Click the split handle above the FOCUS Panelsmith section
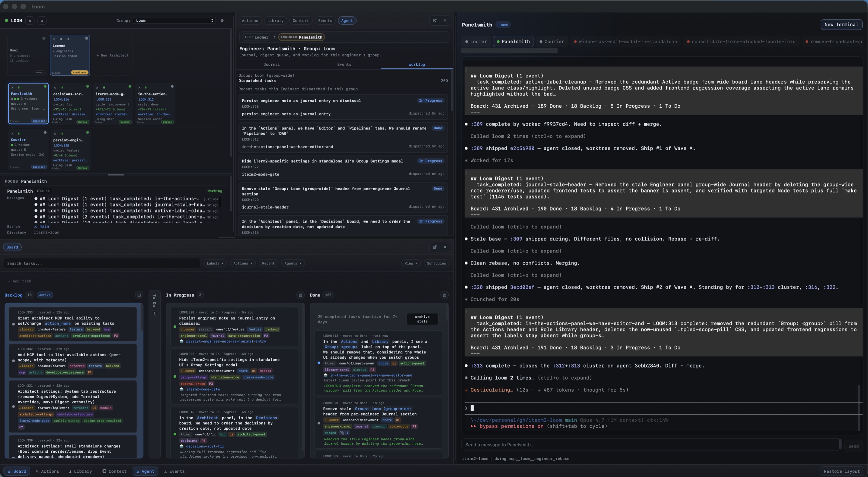Screen dimensions: 868x477 click(x=116, y=175)
